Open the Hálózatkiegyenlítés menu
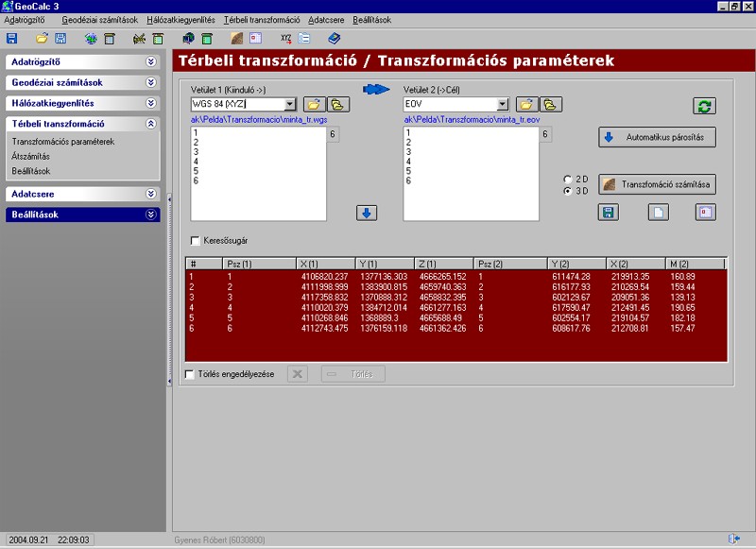Screen dimensions: 756x549 180,20
